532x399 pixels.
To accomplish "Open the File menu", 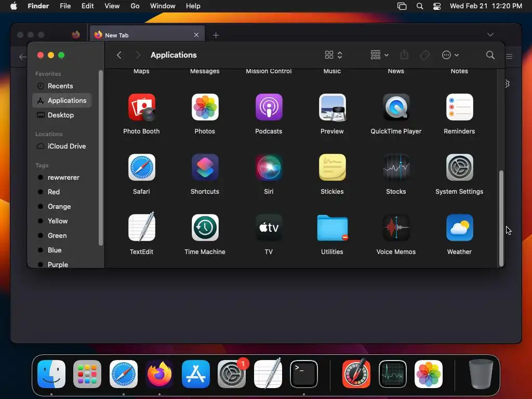I will point(65,6).
